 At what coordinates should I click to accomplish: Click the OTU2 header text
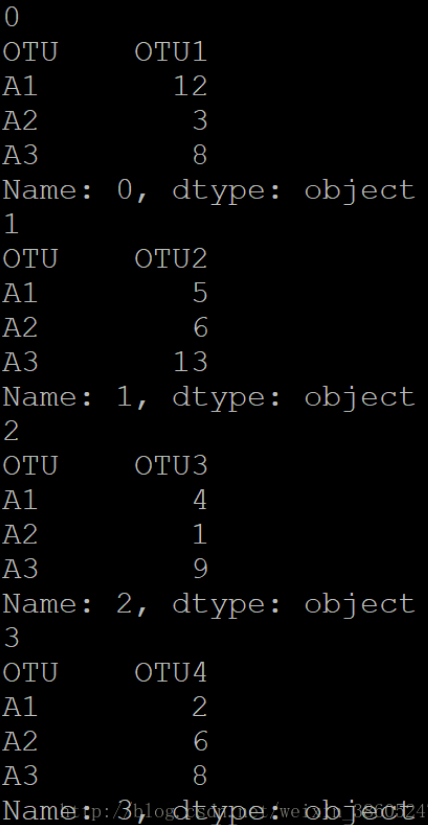tap(171, 259)
